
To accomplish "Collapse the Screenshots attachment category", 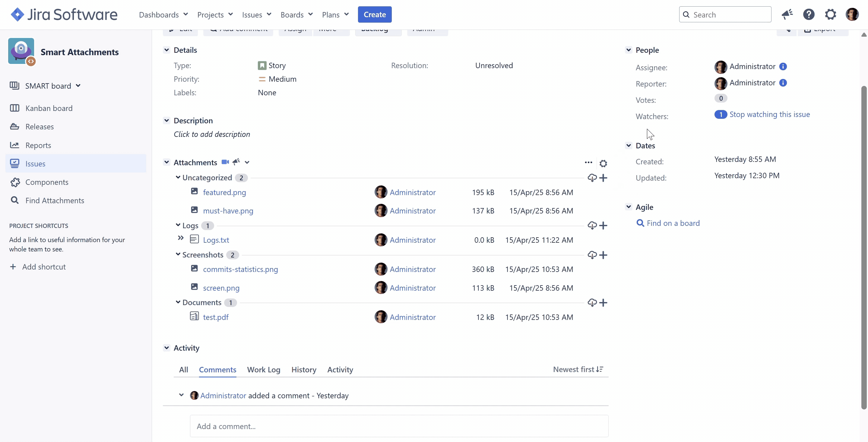I will 178,254.
